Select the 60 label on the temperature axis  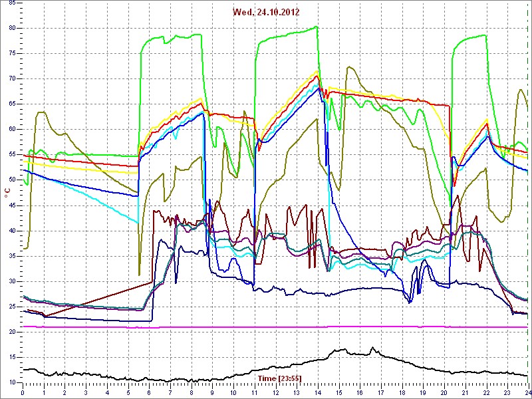point(11,129)
